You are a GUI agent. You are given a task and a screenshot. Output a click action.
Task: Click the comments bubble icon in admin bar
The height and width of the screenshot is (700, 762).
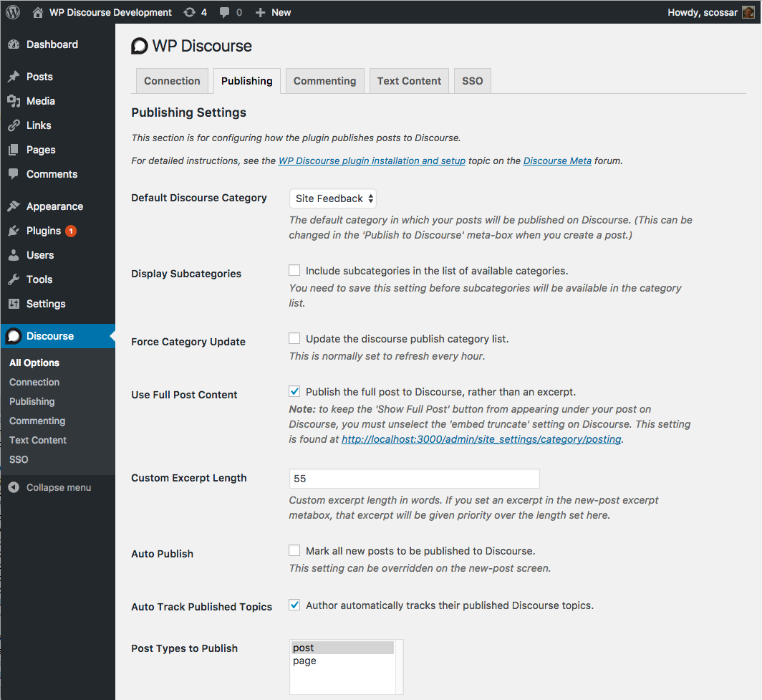click(x=226, y=12)
